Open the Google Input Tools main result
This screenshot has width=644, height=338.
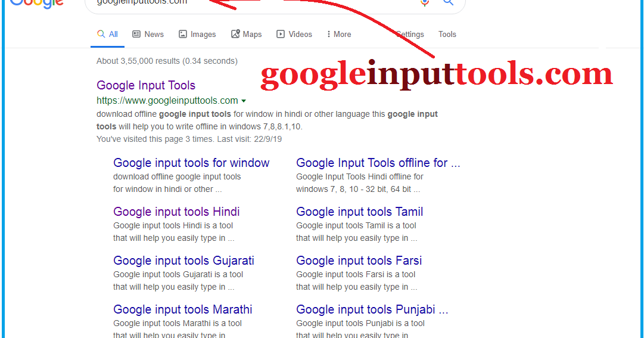pyautogui.click(x=146, y=85)
